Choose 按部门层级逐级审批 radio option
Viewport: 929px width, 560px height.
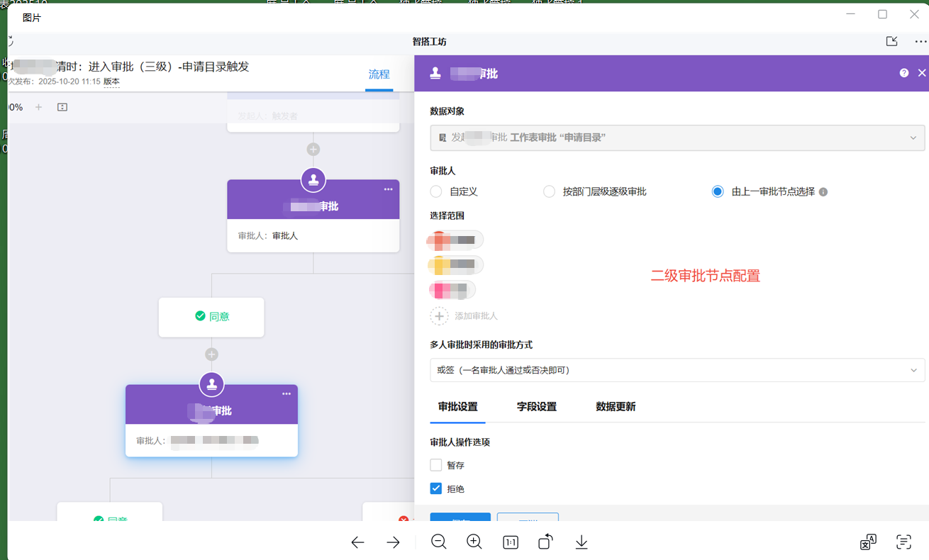[x=549, y=191]
